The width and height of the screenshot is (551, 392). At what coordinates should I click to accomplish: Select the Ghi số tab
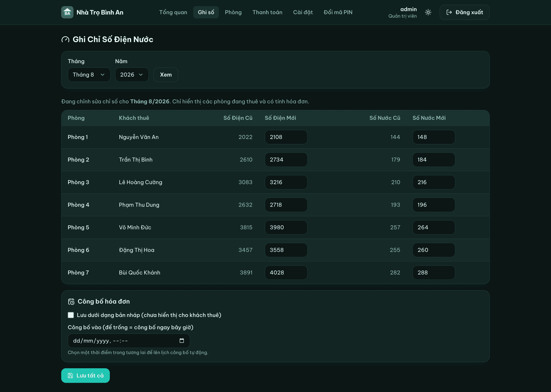206,12
